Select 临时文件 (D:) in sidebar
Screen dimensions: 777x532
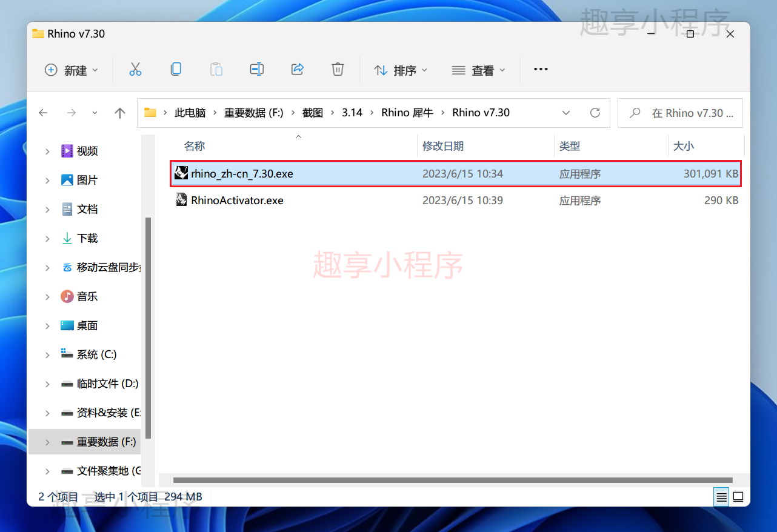click(108, 384)
